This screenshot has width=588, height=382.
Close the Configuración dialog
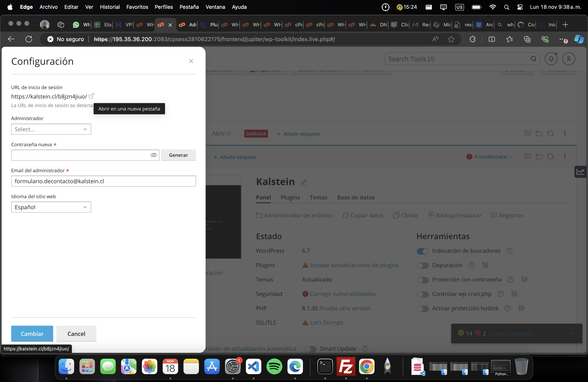pyautogui.click(x=191, y=61)
